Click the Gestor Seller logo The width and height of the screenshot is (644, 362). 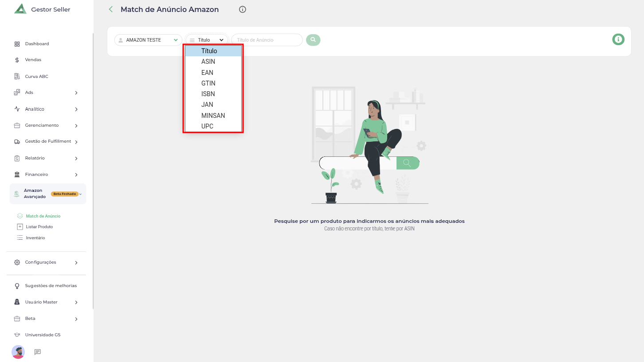pyautogui.click(x=20, y=9)
